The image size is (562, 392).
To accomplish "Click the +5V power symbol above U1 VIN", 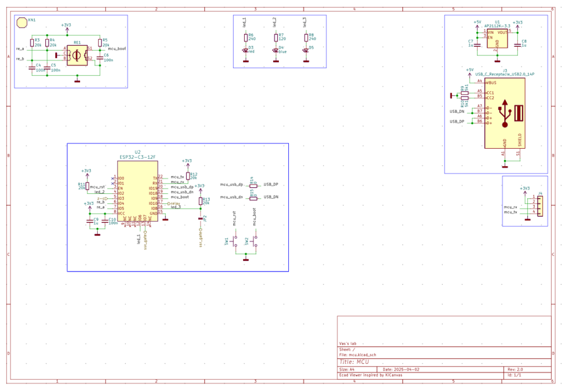I will 477,25.
